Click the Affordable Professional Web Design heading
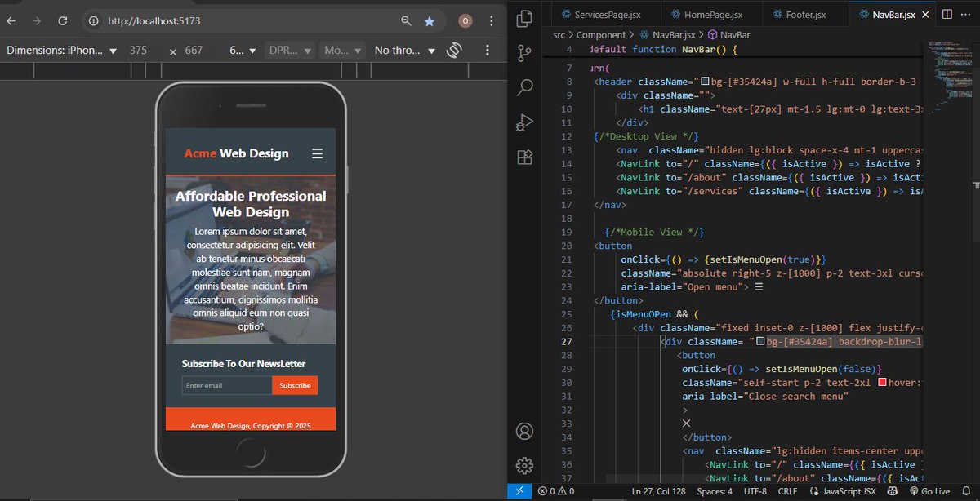Image resolution: width=980 pixels, height=501 pixels. pyautogui.click(x=250, y=204)
